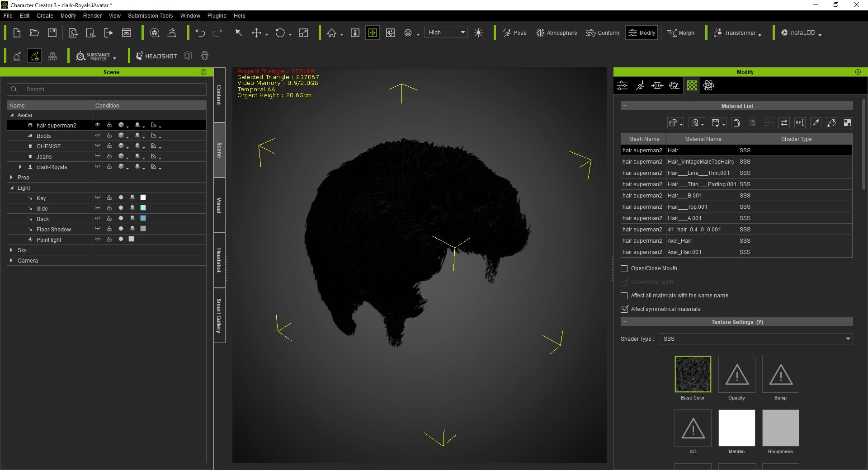Close the Modify panel

[858, 72]
